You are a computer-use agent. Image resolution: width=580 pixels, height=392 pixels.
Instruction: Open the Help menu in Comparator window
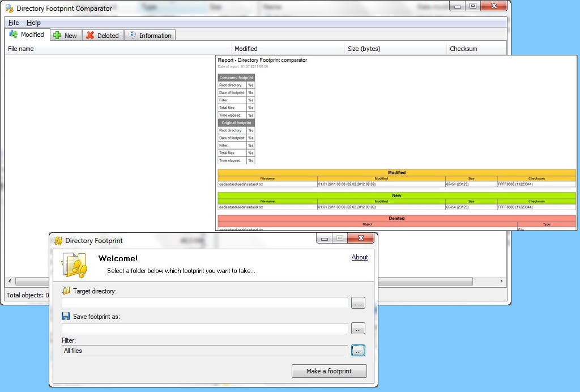(33, 23)
